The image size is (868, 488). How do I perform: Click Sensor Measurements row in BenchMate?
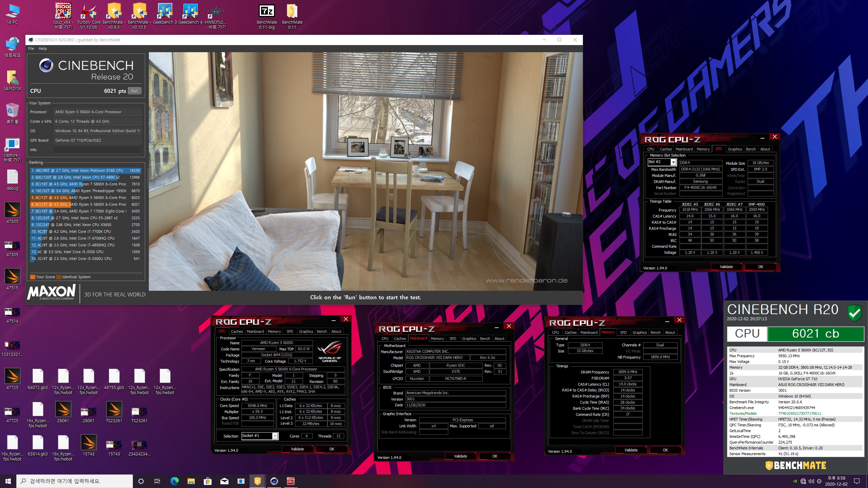click(x=795, y=454)
